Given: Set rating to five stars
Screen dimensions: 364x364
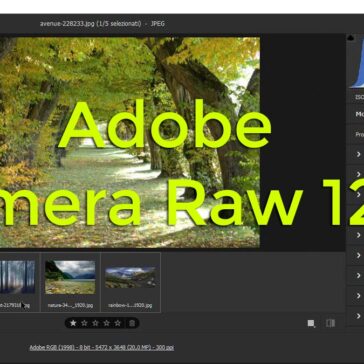Looking at the screenshot, I should (118, 323).
